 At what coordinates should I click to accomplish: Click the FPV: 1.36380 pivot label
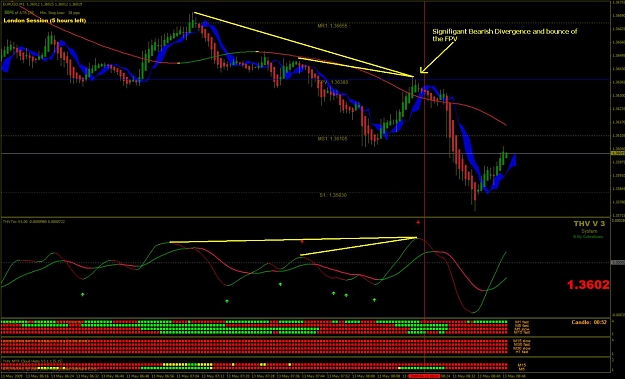pos(333,82)
